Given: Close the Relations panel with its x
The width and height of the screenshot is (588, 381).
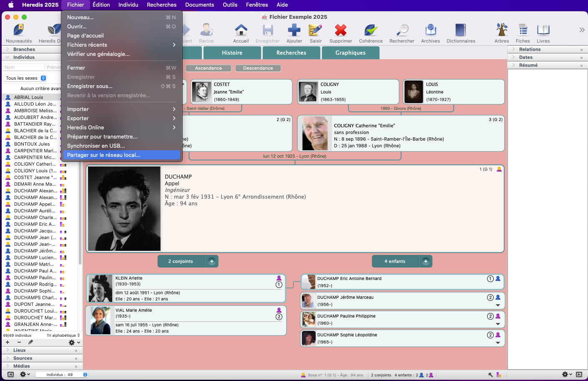Looking at the screenshot, I should click(581, 50).
